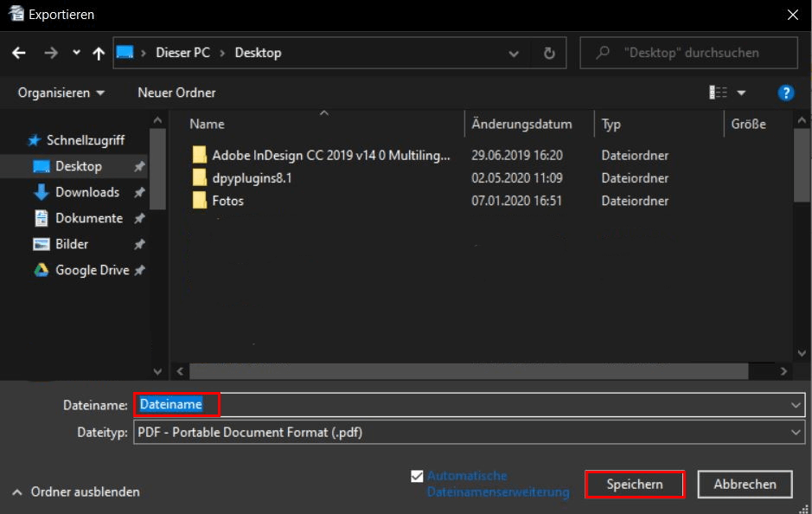Change the view layout icon

(x=718, y=93)
